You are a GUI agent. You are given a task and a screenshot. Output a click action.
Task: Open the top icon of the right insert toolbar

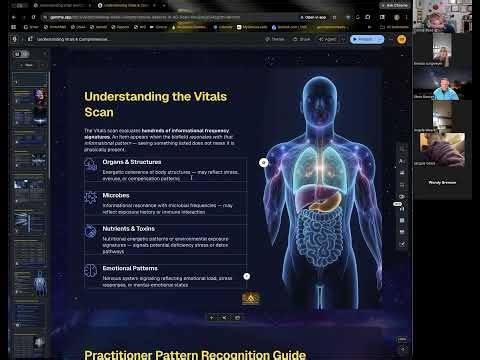coord(402,148)
